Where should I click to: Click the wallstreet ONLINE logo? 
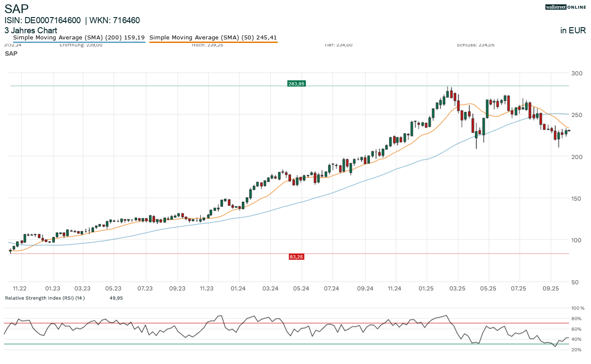(565, 7)
